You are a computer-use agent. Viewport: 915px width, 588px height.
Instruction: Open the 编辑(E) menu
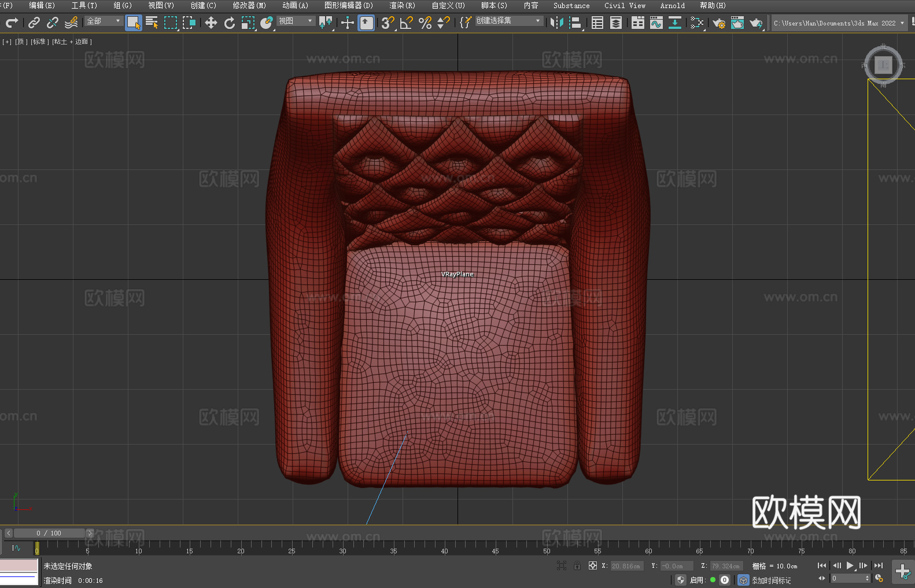coord(42,5)
